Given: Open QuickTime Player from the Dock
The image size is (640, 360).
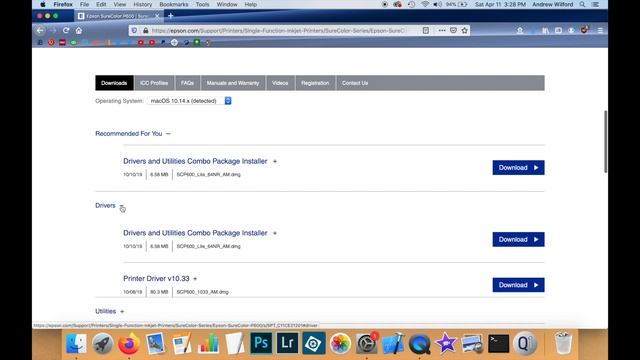Looking at the screenshot, I should (x=420, y=343).
